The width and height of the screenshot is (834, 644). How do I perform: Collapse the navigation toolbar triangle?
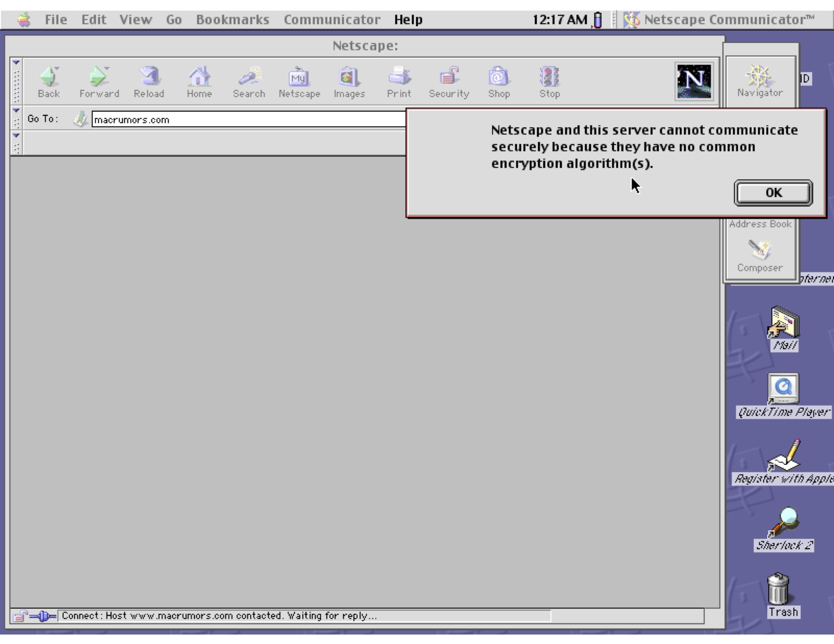click(16, 63)
